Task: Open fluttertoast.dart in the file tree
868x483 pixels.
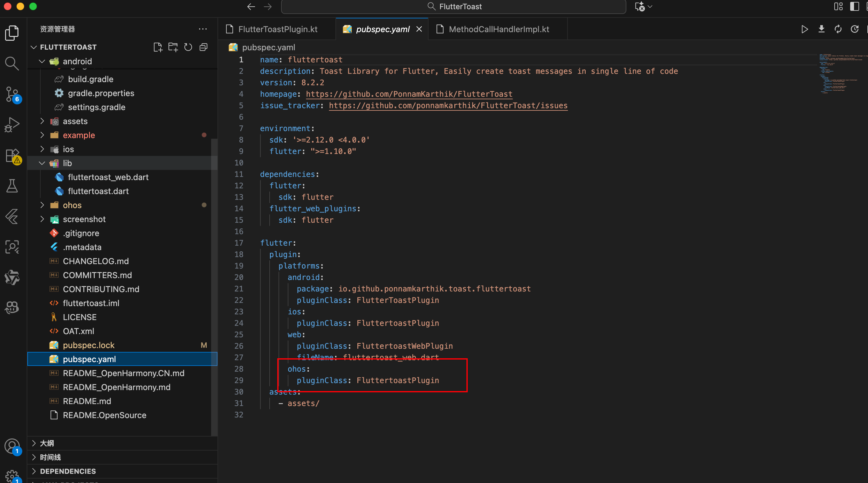Action: coord(98,191)
